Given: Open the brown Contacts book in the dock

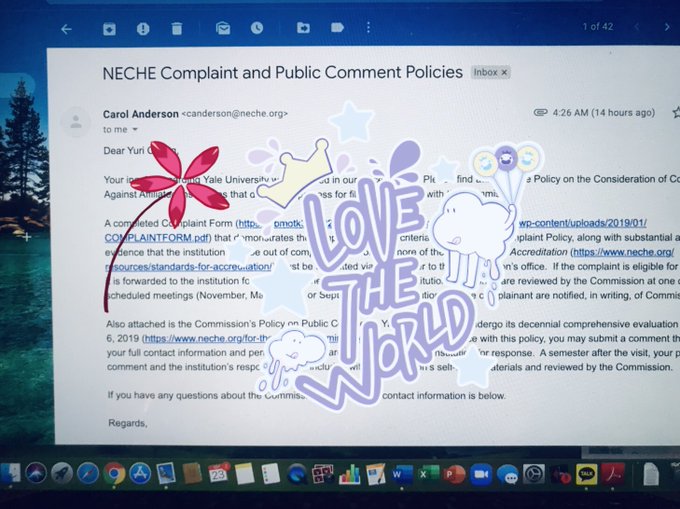Looking at the screenshot, I should click(192, 473).
